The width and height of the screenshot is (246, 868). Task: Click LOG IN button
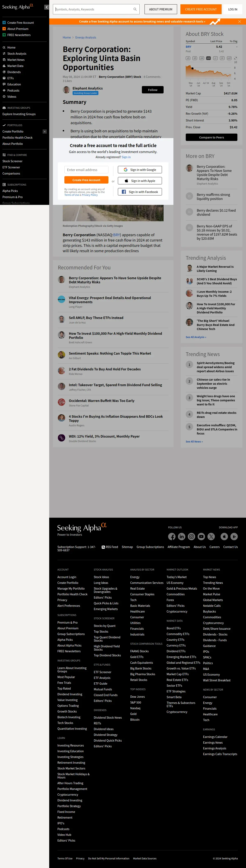click(x=232, y=9)
